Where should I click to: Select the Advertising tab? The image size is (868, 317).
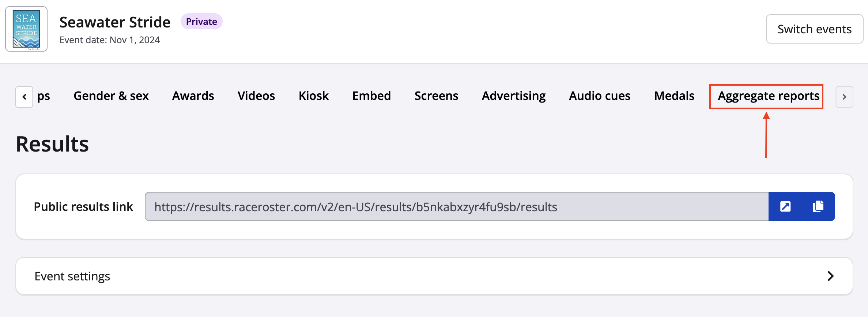tap(513, 96)
